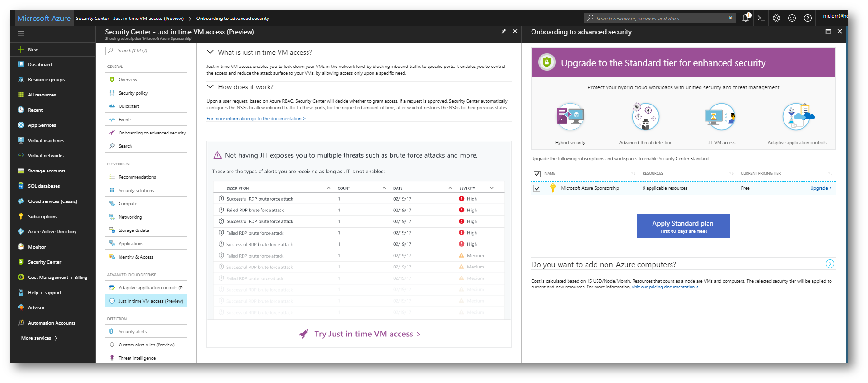Viewport: 868px width, 383px height.
Task: Open Recommendations under Prevention
Action: coord(146,177)
